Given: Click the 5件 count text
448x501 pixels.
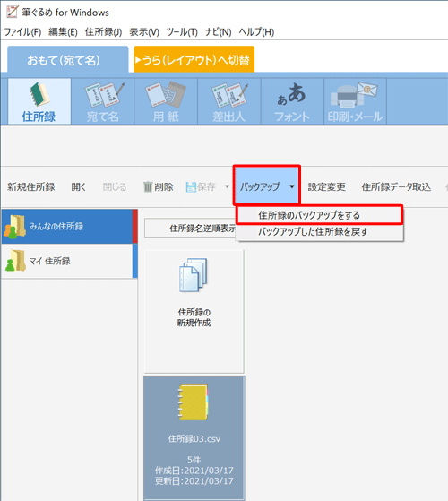Looking at the screenshot, I should click(194, 460).
